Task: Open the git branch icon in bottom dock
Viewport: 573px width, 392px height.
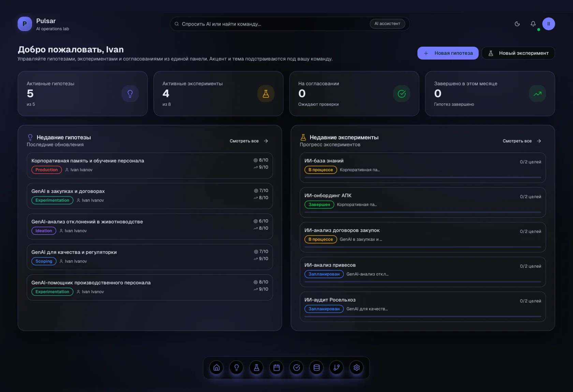Action: click(337, 367)
